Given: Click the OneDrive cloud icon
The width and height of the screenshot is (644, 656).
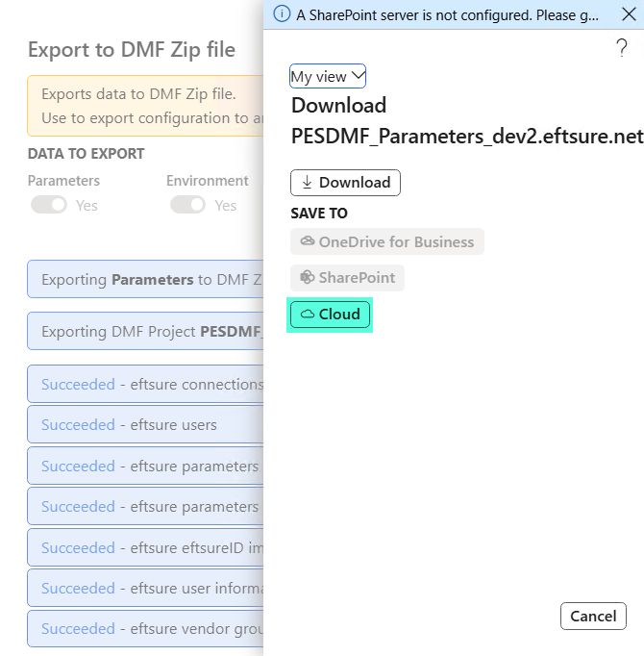Looking at the screenshot, I should pyautogui.click(x=308, y=241).
